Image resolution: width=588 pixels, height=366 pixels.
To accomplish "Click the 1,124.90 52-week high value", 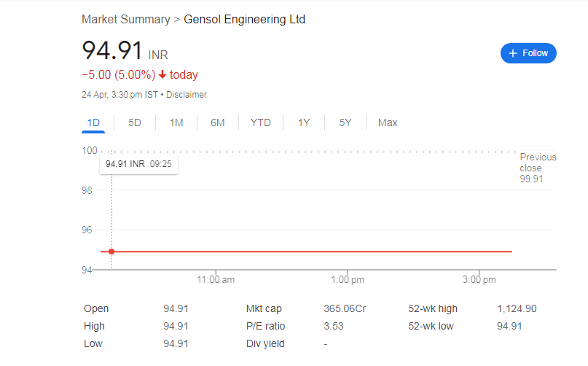I will click(517, 308).
